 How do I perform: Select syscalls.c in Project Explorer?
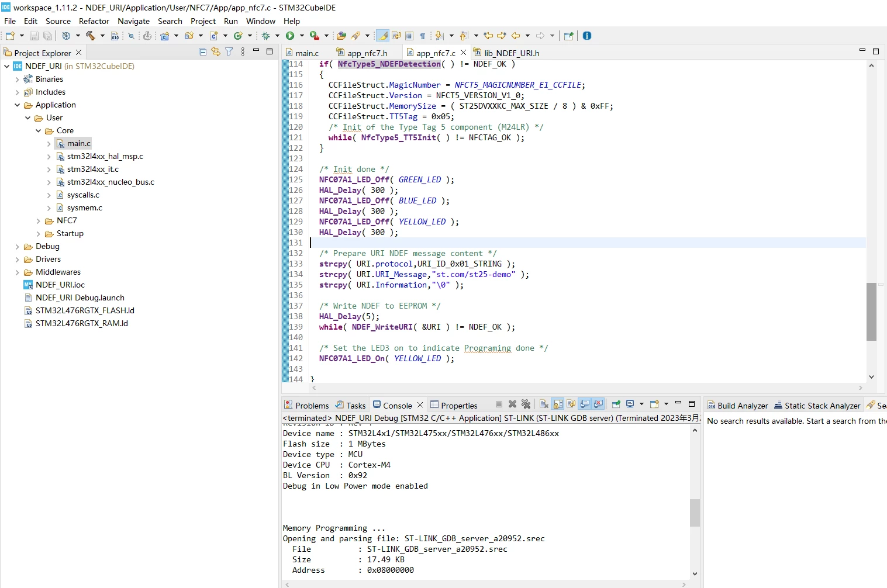[x=83, y=195]
